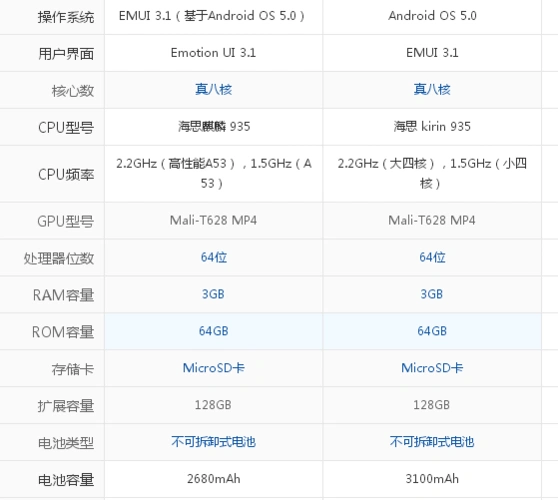Select the 3100mAh battery capacity cell
Image resolution: width=558 pixels, height=500 pixels.
click(x=432, y=479)
